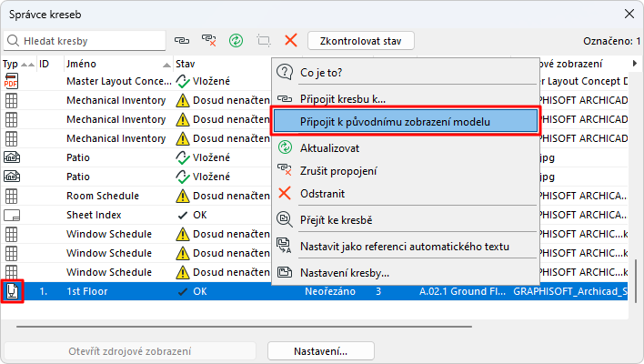Sort the list by Typ column
Screen dimensions: 644x364
click(11, 64)
